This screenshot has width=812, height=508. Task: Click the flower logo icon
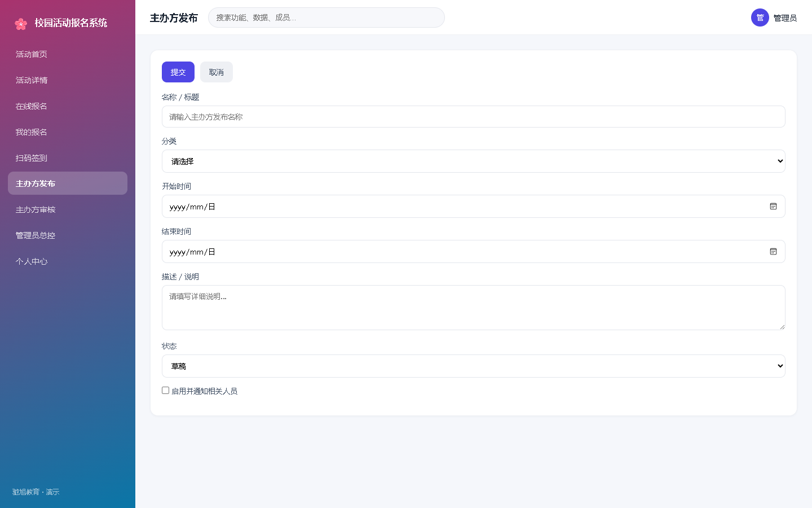[x=21, y=23]
